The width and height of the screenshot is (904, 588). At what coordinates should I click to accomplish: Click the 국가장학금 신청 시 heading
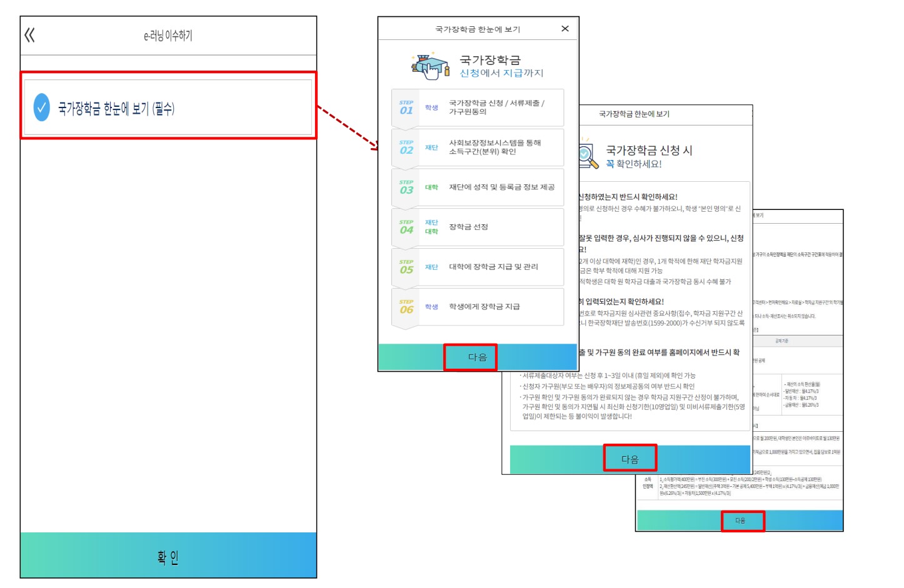coord(649,151)
